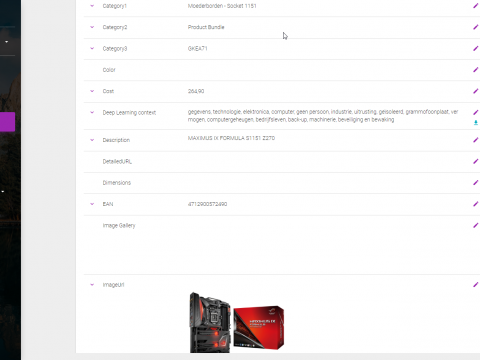Expand the Category1 row chevron

92,6
